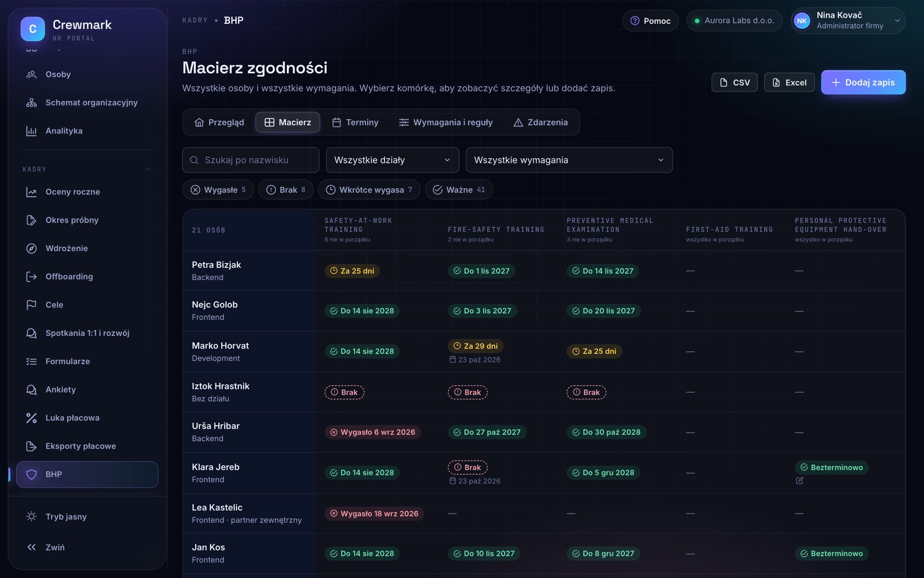Click the Crewmark logo icon
This screenshot has width=924, height=578.
tap(33, 29)
